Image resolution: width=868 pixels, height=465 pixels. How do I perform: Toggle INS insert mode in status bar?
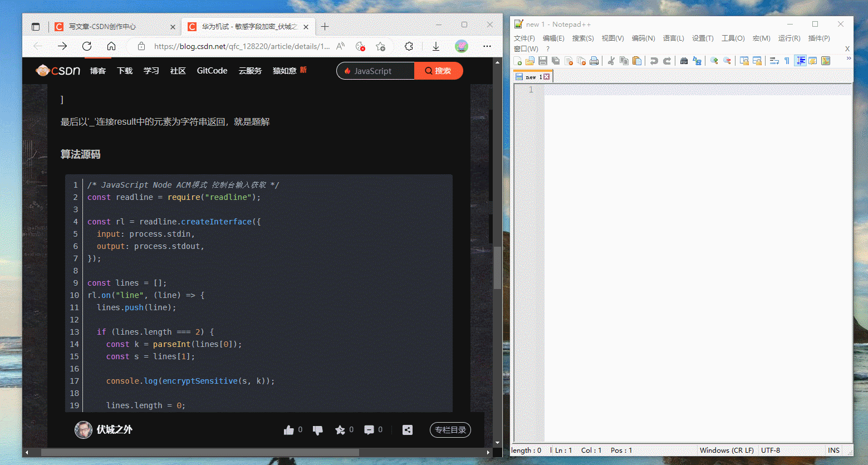pos(833,450)
